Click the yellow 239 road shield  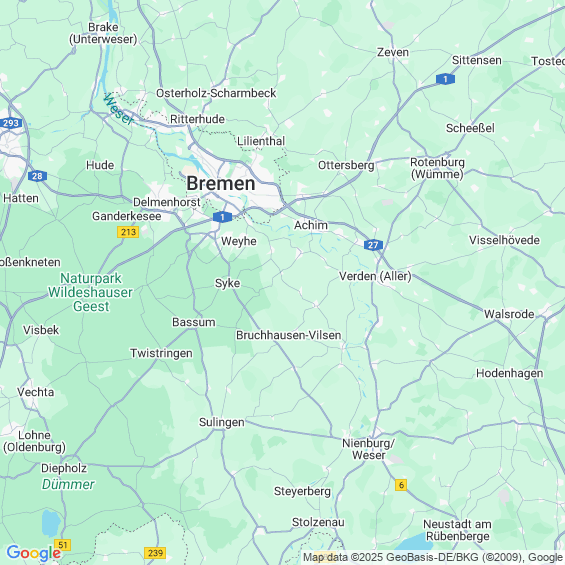155,553
